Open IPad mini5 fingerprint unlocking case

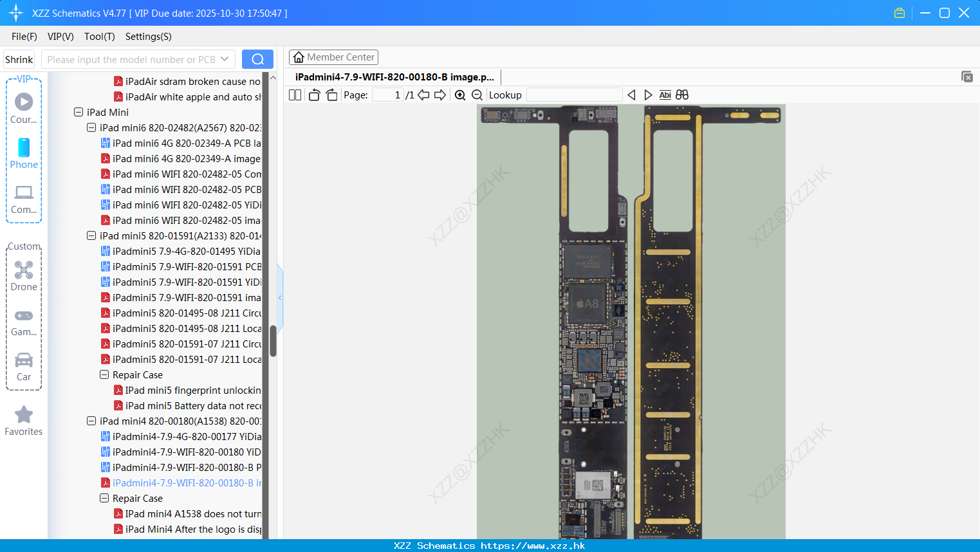point(187,390)
